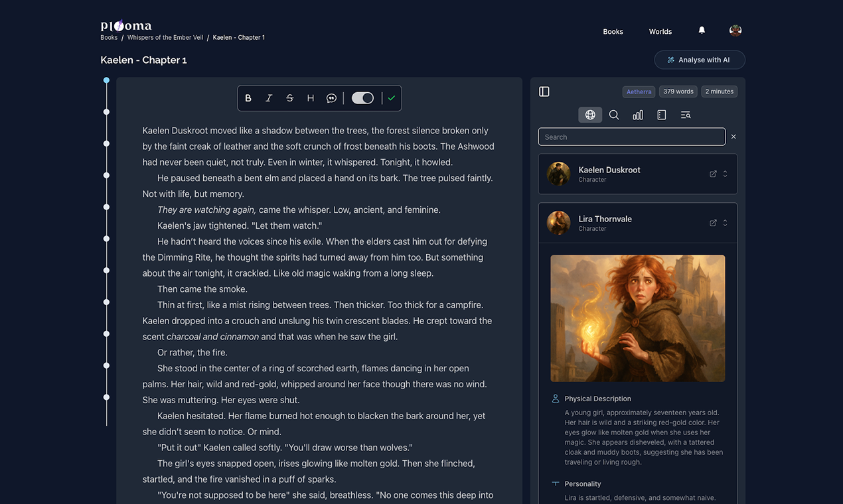Click the green checkmark save icon
Image resolution: width=843 pixels, height=504 pixels.
point(392,98)
